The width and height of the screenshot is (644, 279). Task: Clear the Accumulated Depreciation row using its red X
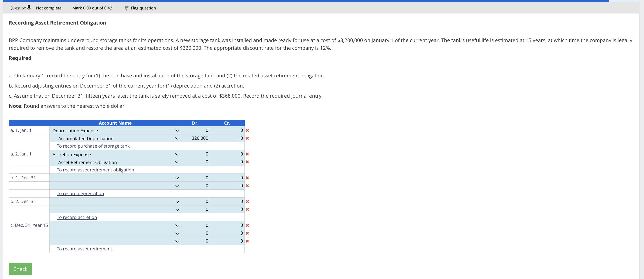click(x=247, y=138)
